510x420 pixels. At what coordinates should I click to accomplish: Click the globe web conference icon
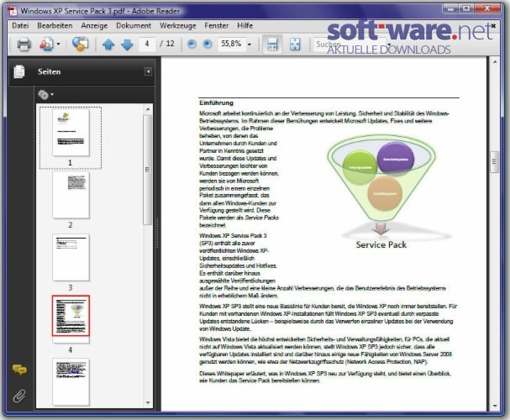80,44
